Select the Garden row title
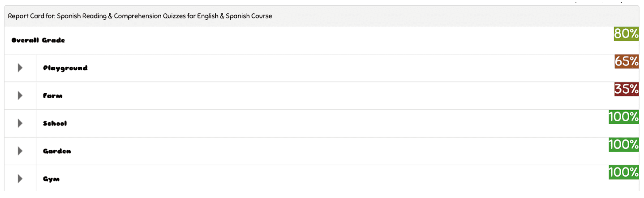The height and width of the screenshot is (198, 644). [57, 151]
